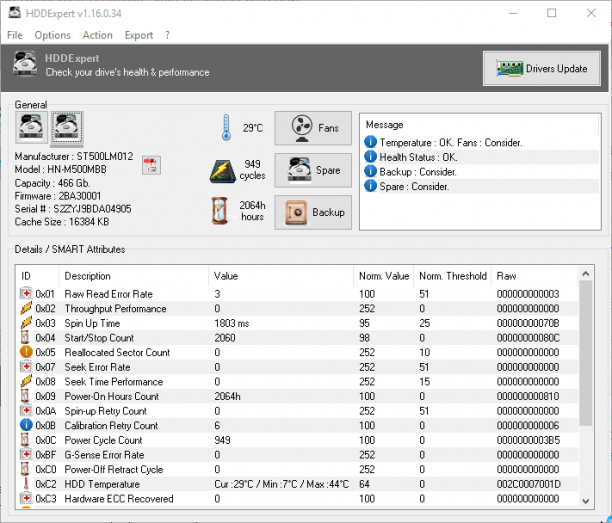The height and width of the screenshot is (523, 612).
Task: Select the first hard drive icon
Action: pyautogui.click(x=31, y=127)
